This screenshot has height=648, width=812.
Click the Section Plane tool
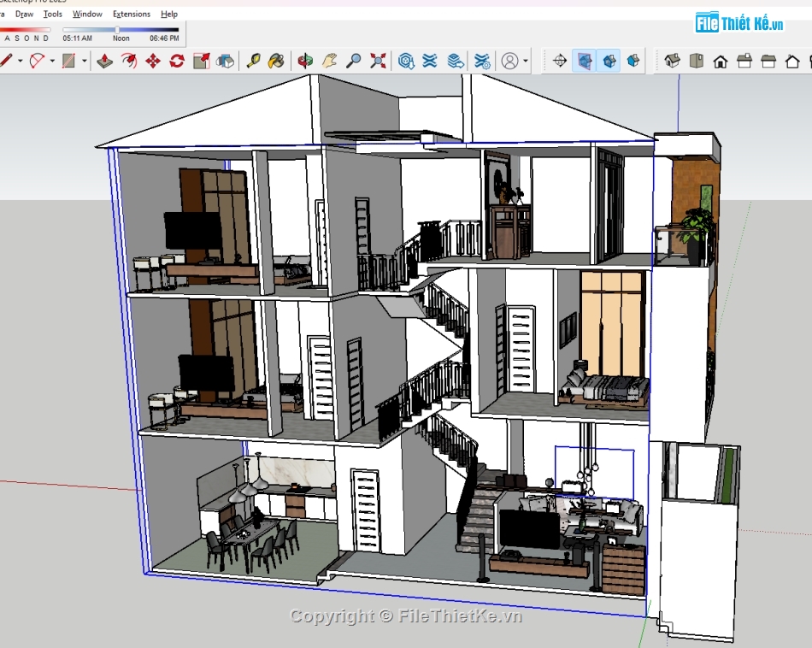point(560,61)
